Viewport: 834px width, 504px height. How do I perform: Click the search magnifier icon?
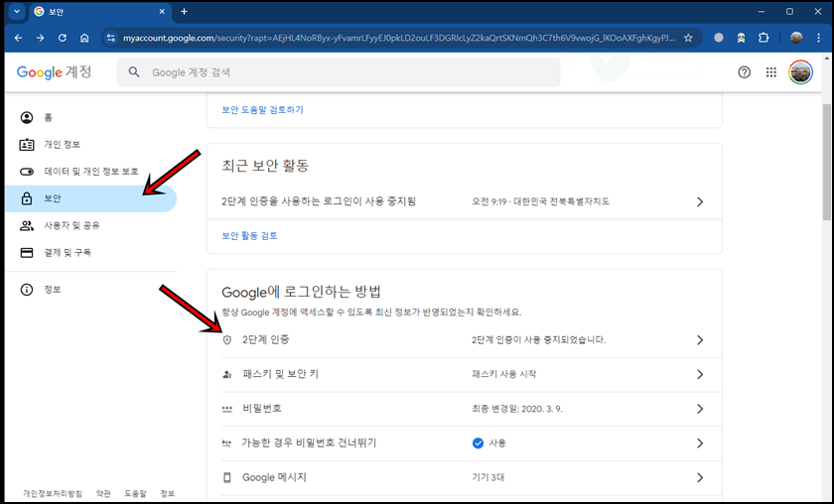click(x=133, y=72)
